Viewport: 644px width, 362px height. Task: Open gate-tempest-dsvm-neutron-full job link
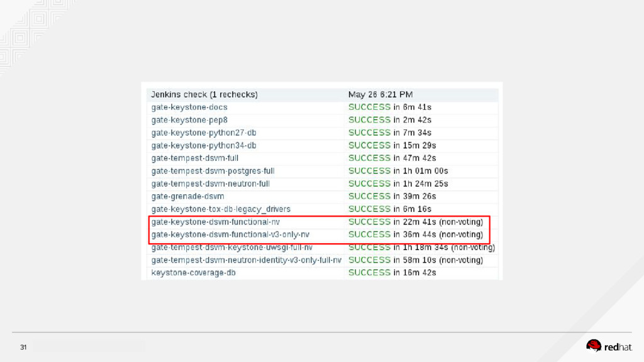[210, 184]
